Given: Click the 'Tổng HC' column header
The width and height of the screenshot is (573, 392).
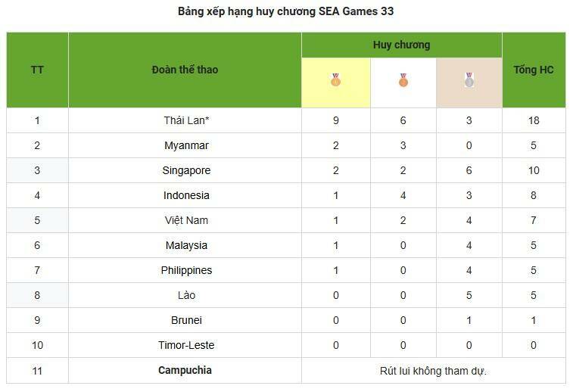Looking at the screenshot, I should click(534, 70).
